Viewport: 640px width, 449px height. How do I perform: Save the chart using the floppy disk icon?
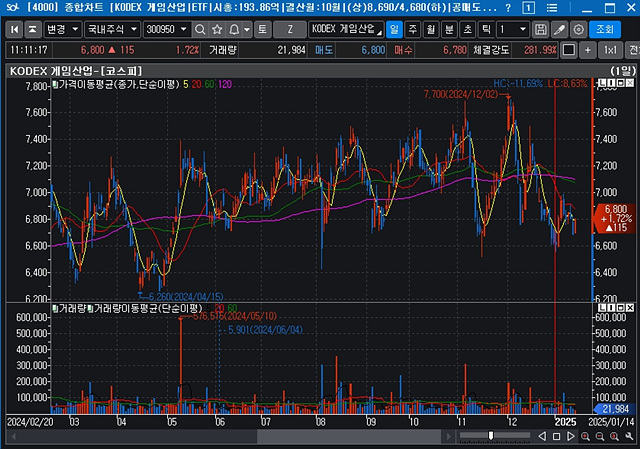click(541, 30)
